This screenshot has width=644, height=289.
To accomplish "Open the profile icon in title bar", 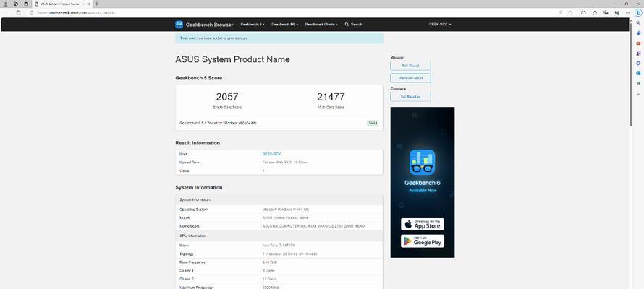I will click(x=6, y=4).
